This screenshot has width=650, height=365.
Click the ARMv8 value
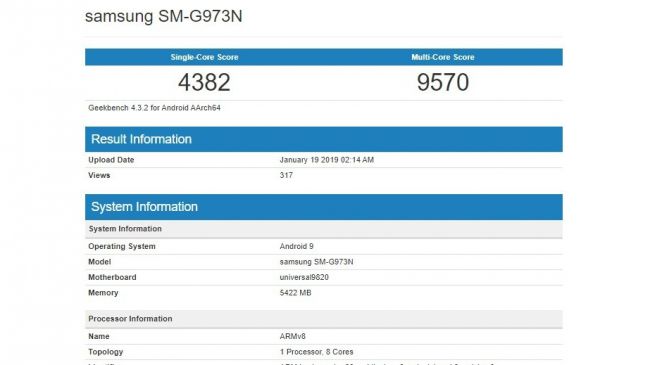click(292, 336)
